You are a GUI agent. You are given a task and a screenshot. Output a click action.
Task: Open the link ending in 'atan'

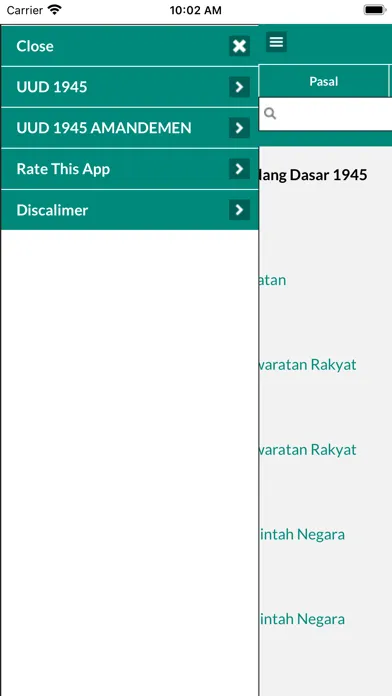point(273,281)
